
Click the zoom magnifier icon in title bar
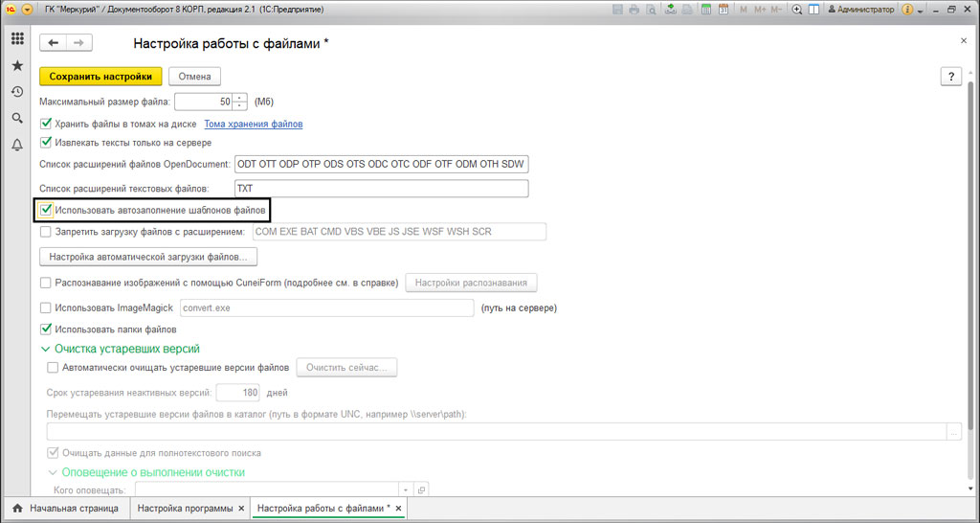(796, 10)
